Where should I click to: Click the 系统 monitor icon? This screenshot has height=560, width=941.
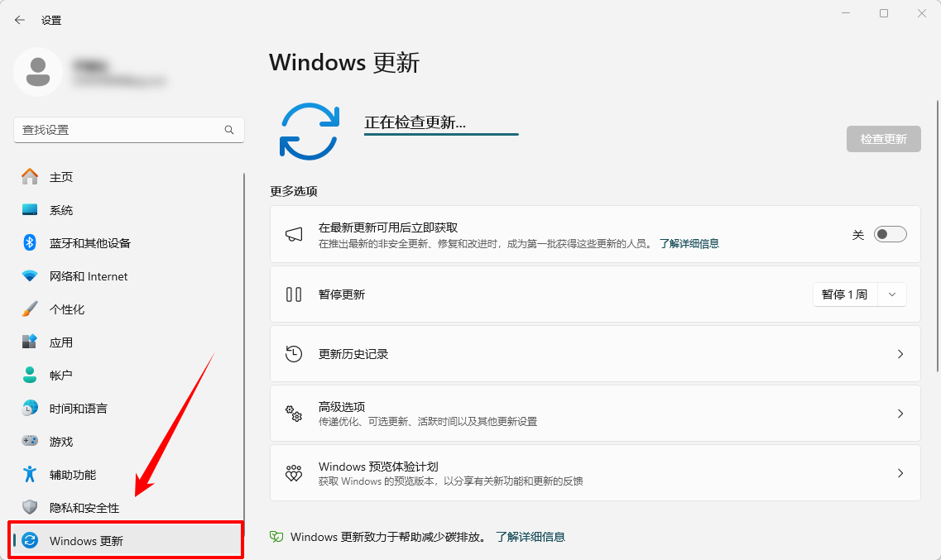point(30,210)
